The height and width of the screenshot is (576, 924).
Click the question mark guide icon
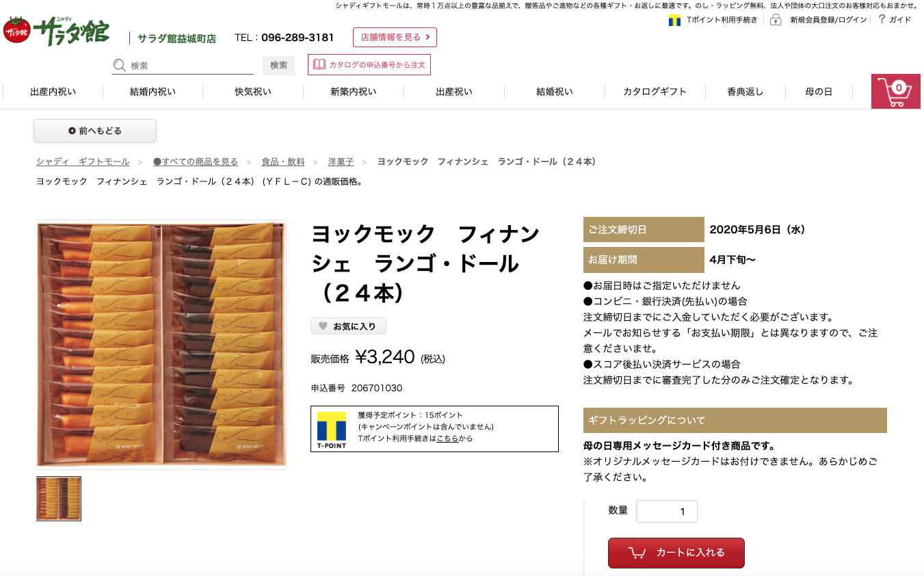coord(882,19)
